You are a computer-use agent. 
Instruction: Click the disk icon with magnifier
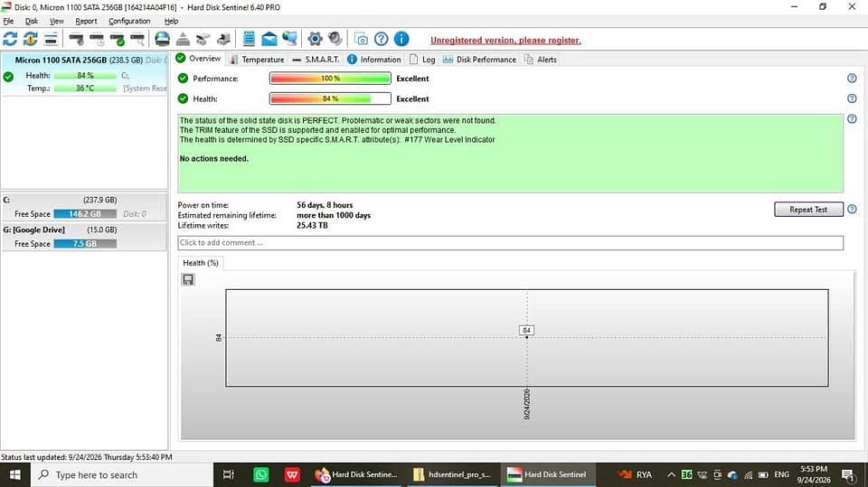coord(137,39)
